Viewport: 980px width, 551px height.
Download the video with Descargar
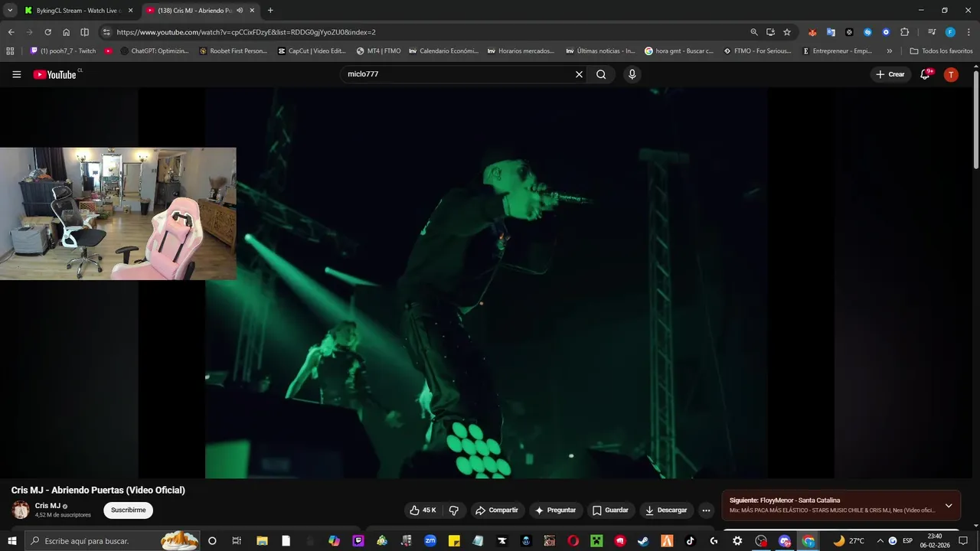(666, 510)
